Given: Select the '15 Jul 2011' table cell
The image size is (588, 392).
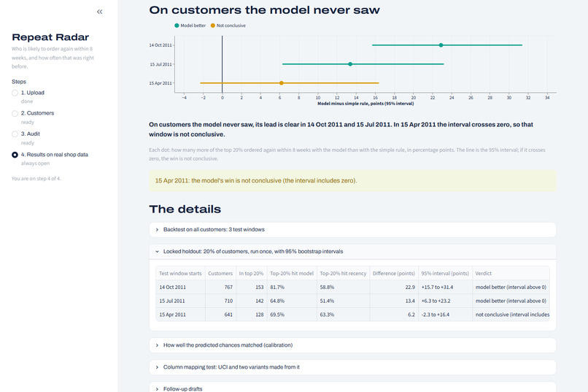Looking at the screenshot, I should (180, 301).
